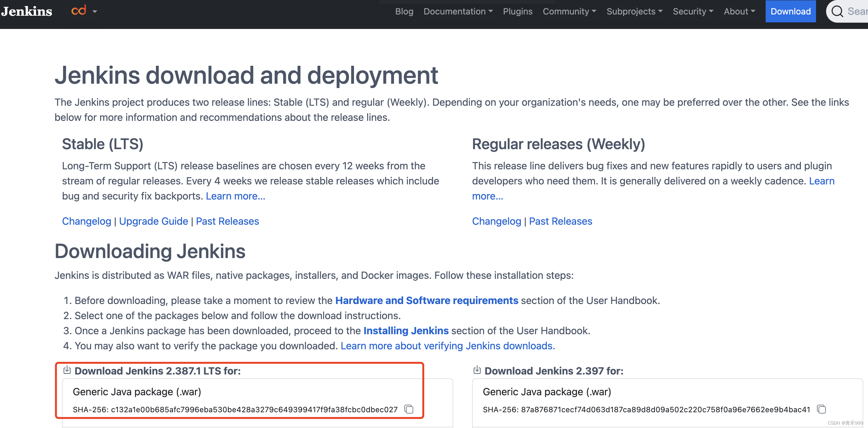Click the search magnifier icon
This screenshot has width=868, height=428.
(x=837, y=11)
